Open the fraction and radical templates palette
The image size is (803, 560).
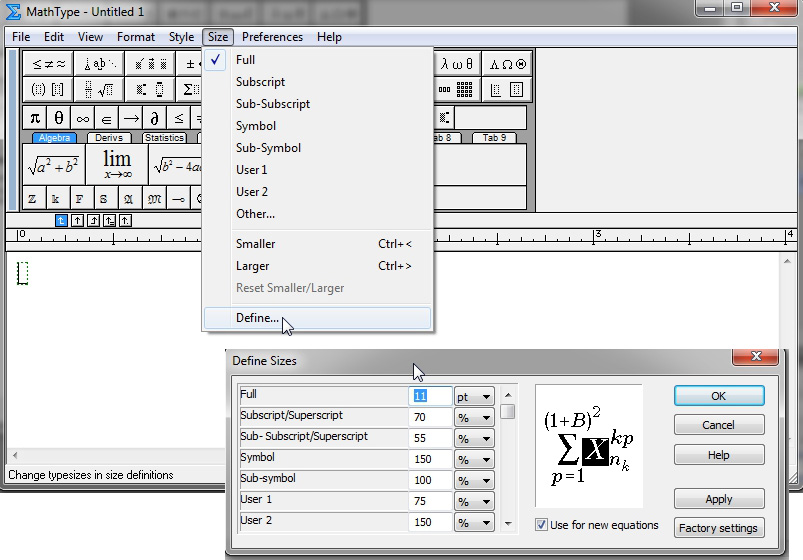pos(99,90)
